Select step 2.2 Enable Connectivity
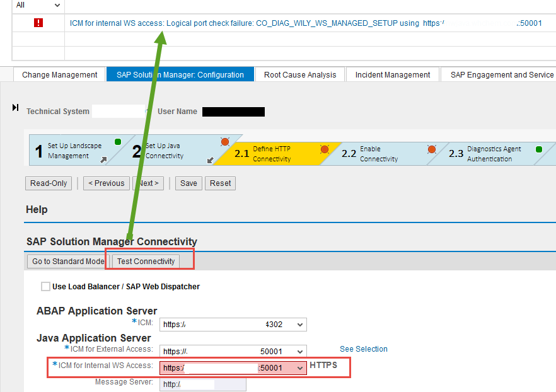Image resolution: width=556 pixels, height=392 pixels. pyautogui.click(x=385, y=154)
